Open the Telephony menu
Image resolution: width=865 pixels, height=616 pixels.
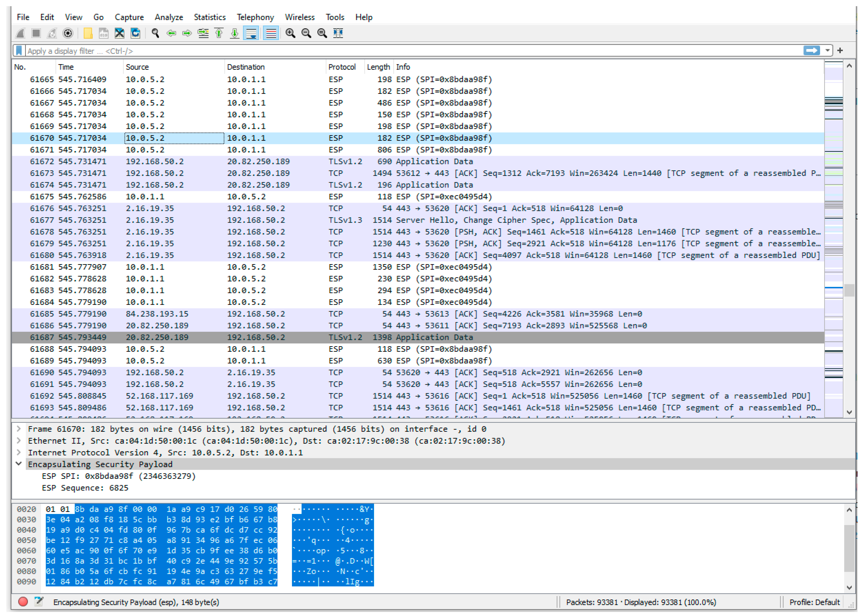(255, 17)
